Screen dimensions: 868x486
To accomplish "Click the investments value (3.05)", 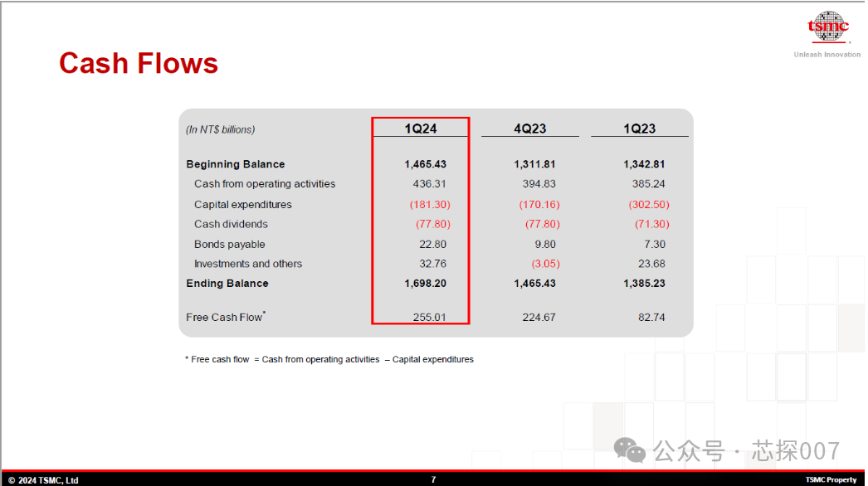I will (x=546, y=264).
